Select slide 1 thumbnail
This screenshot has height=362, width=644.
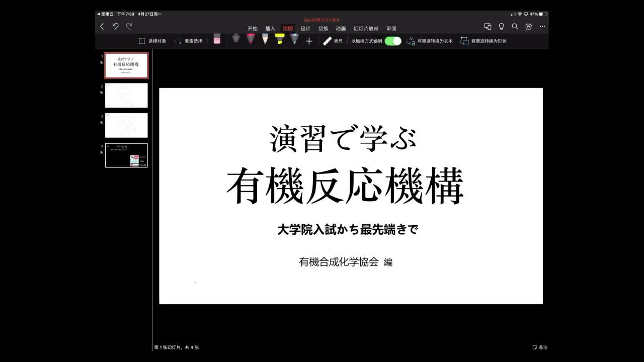click(x=126, y=65)
